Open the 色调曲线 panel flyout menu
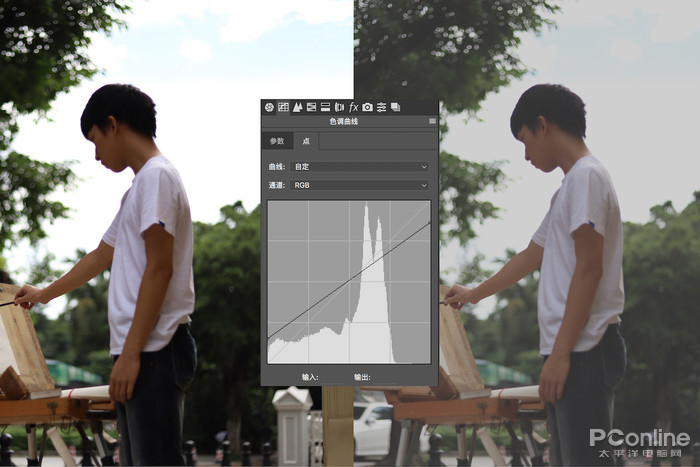The image size is (700, 467). 432,121
